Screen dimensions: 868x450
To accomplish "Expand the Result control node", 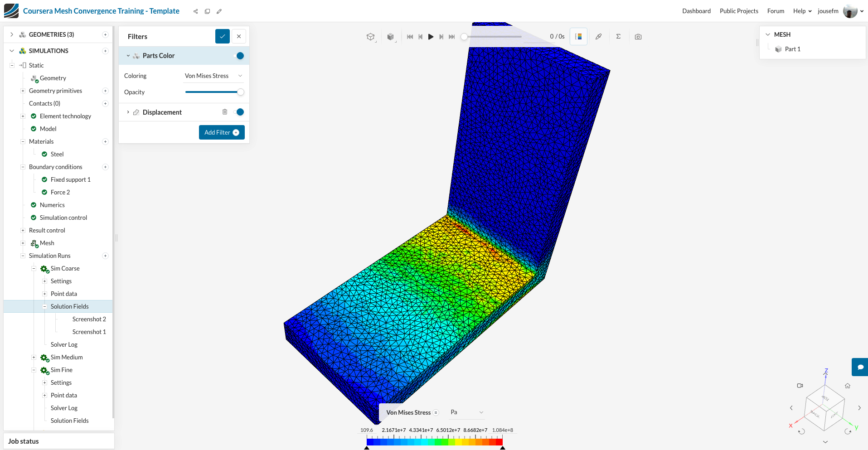I will tap(23, 230).
